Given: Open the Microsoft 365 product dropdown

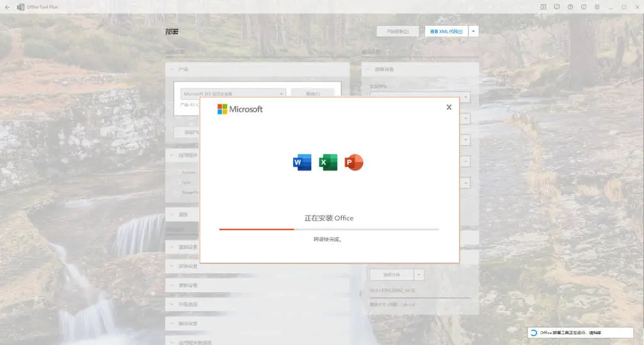Looking at the screenshot, I should 233,94.
